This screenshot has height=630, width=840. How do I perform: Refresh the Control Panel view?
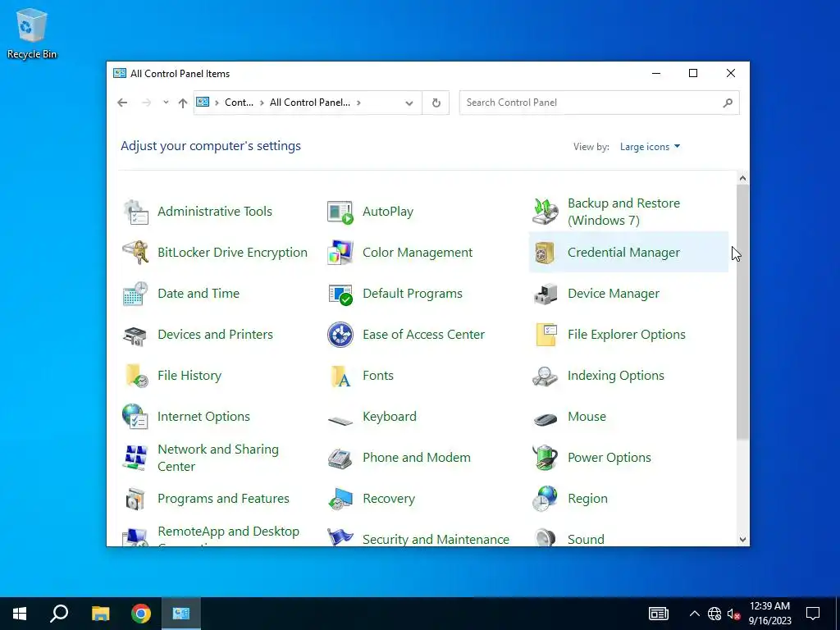[x=436, y=103]
